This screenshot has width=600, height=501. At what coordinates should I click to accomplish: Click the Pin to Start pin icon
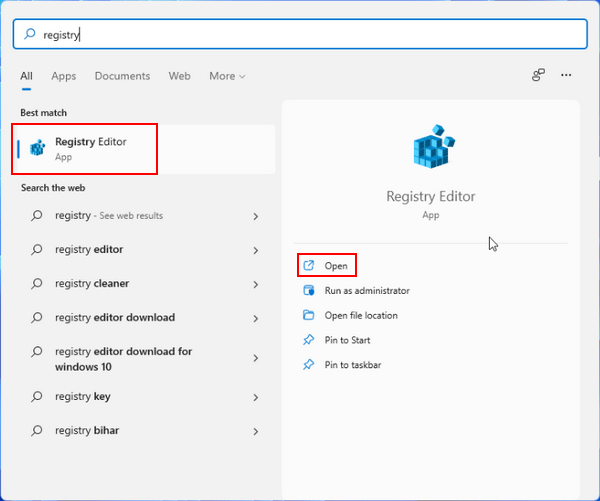(x=308, y=340)
